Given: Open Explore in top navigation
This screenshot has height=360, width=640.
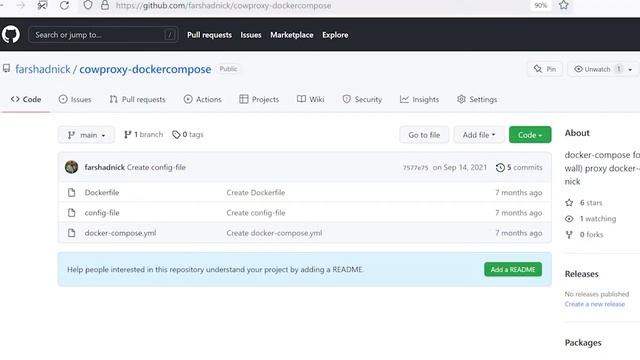Looking at the screenshot, I should pos(335,35).
